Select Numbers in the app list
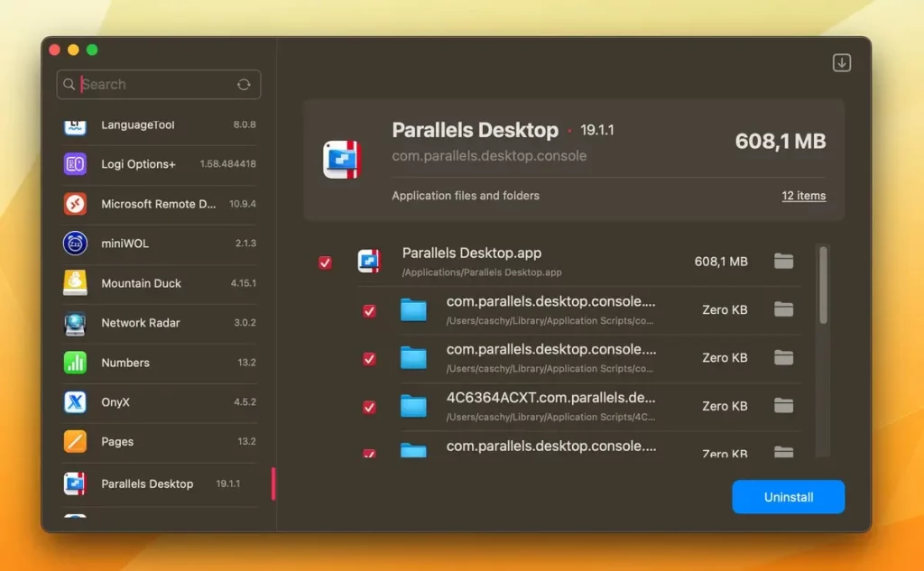This screenshot has height=571, width=924. click(125, 363)
